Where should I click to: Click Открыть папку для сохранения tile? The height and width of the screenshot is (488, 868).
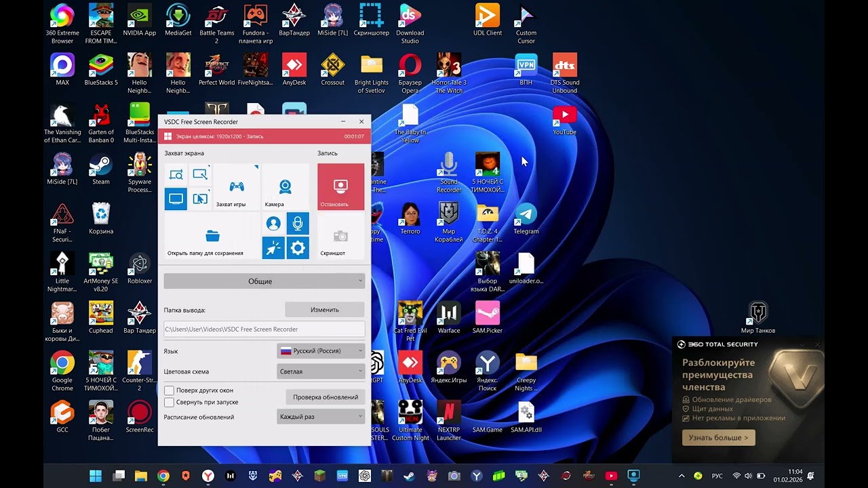click(x=212, y=236)
